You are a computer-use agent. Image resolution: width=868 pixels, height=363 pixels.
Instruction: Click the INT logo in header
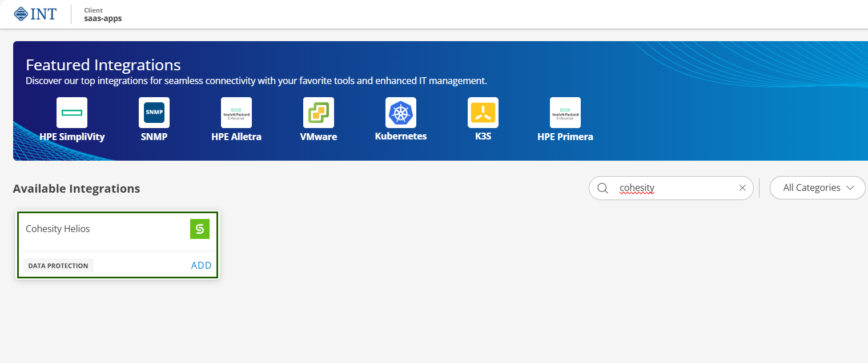click(x=35, y=14)
